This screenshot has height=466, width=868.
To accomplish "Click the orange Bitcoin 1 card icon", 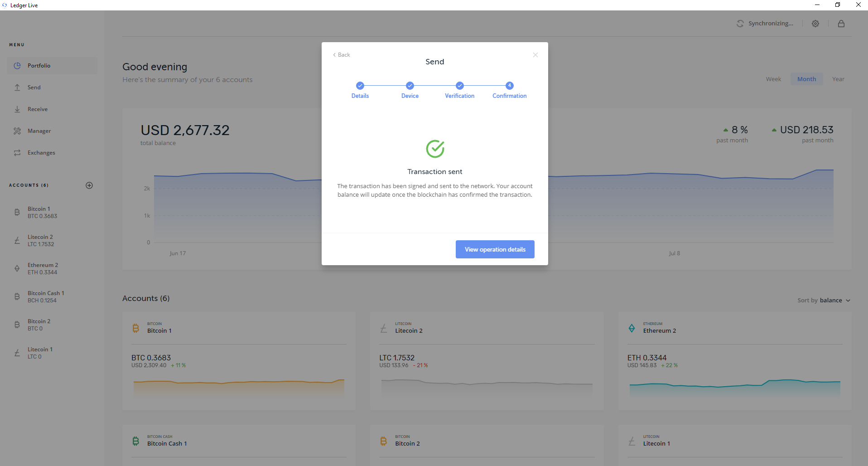I will tap(135, 328).
